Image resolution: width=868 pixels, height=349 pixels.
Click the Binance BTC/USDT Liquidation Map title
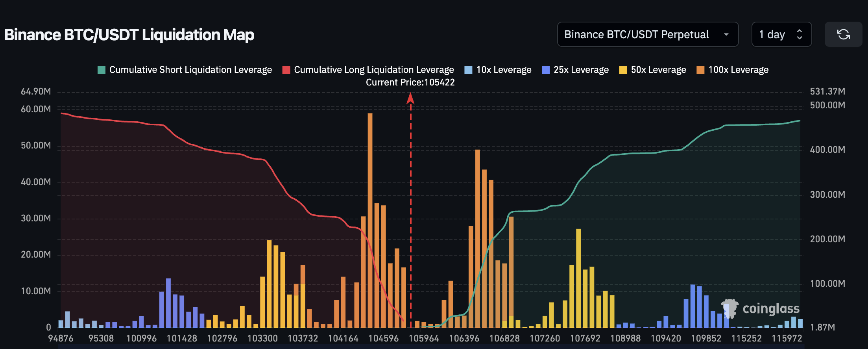tap(129, 35)
